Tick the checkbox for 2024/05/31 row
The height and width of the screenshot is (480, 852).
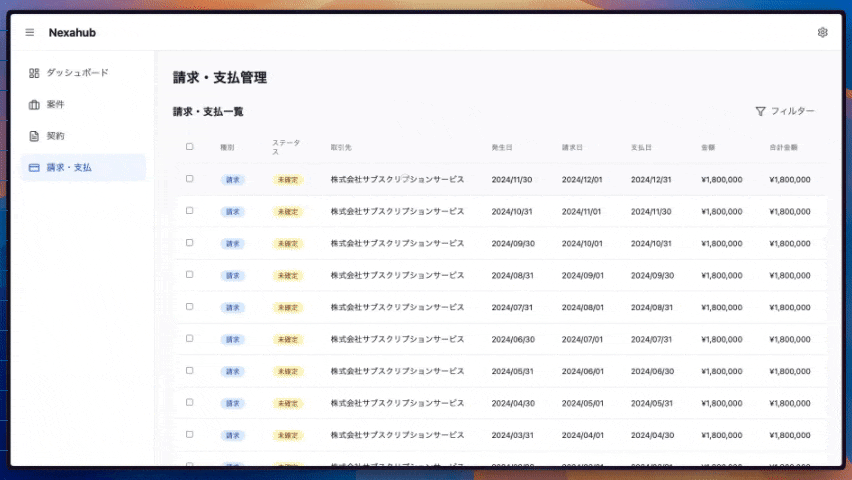[190, 371]
